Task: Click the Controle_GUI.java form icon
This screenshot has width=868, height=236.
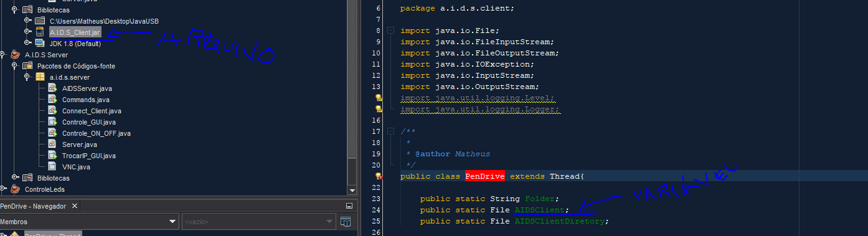Action: (x=52, y=121)
